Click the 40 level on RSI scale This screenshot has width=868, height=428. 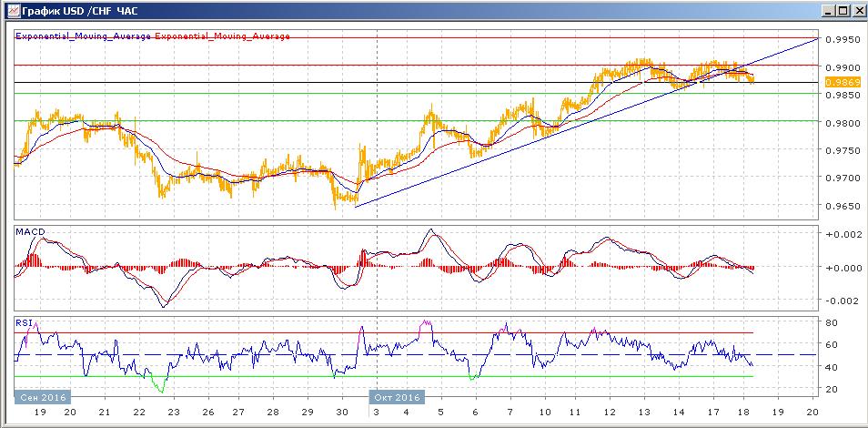[x=833, y=367]
